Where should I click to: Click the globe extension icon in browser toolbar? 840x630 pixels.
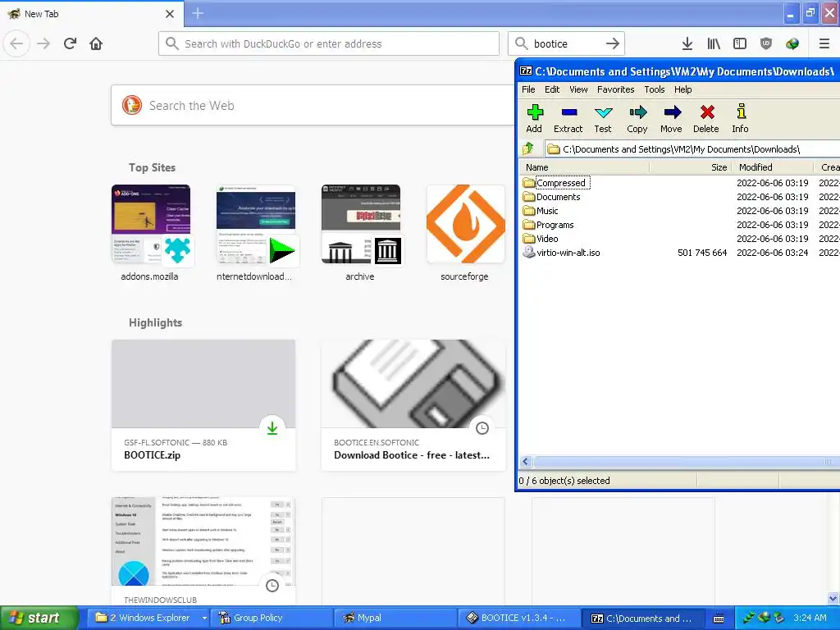(792, 43)
